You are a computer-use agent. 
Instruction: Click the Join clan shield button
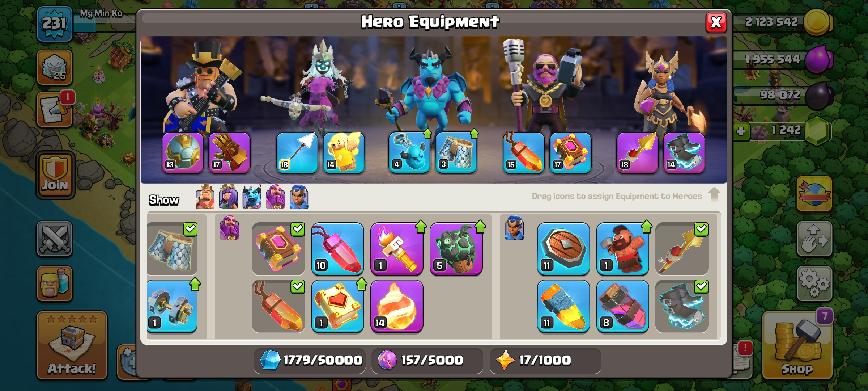click(55, 175)
